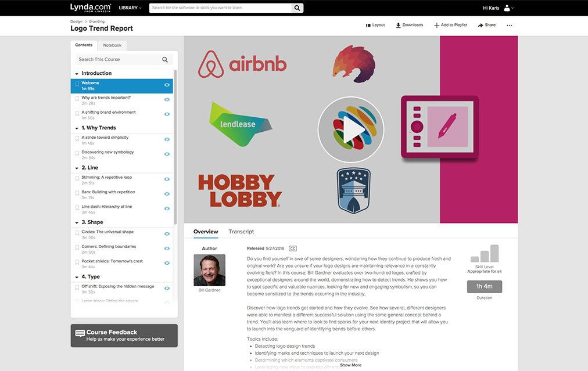Click the Search This Course magnifier icon
588x371 pixels.
pos(165,60)
